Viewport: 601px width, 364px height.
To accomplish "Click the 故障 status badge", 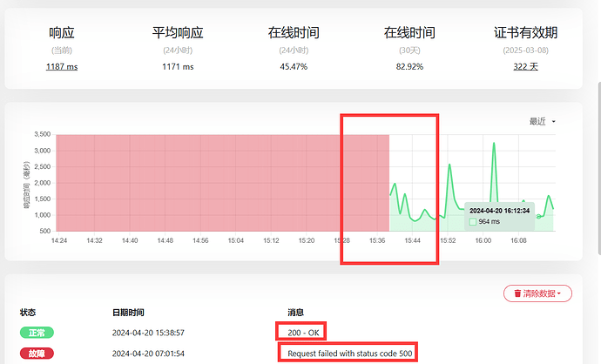I will pos(37,354).
